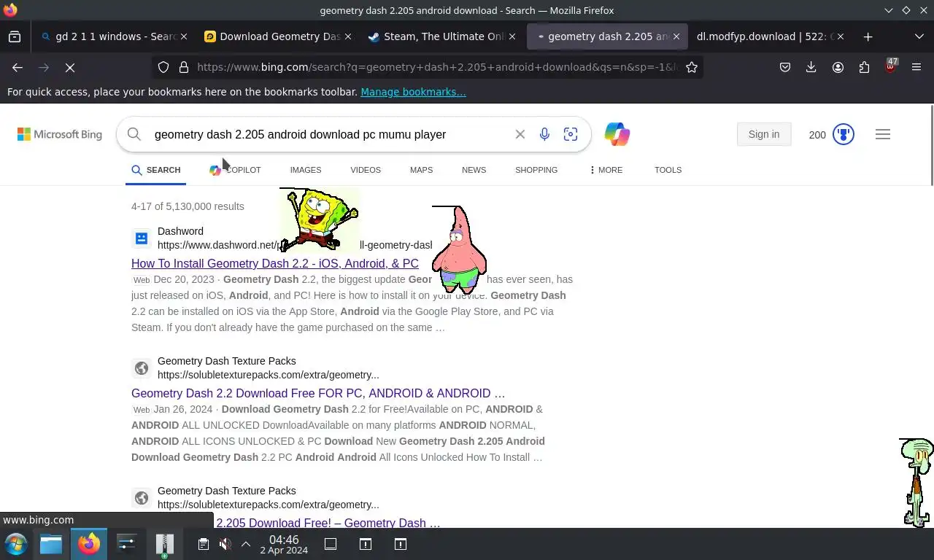This screenshot has width=934, height=560.
Task: Click the Microsoft Bing logo
Action: (60, 134)
